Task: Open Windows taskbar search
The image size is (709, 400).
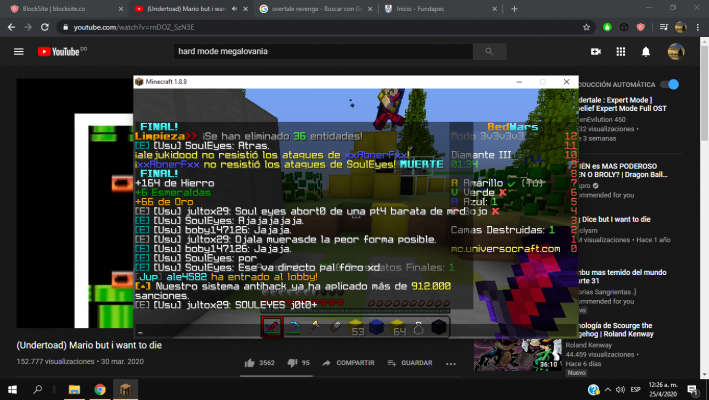Action: tap(38, 389)
